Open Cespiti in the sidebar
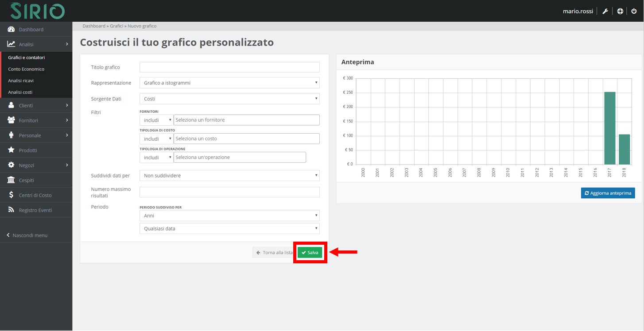 (x=26, y=180)
